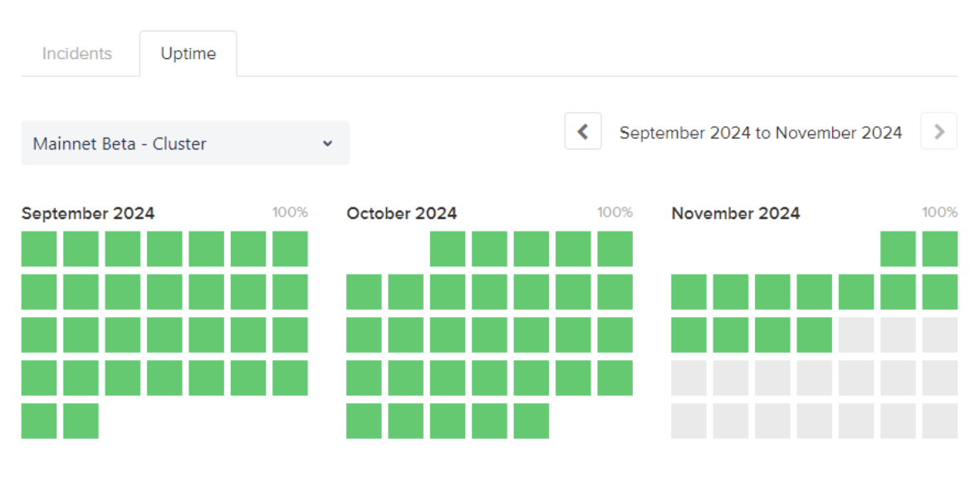
Task: Select the September 7 uptime square
Action: [290, 249]
